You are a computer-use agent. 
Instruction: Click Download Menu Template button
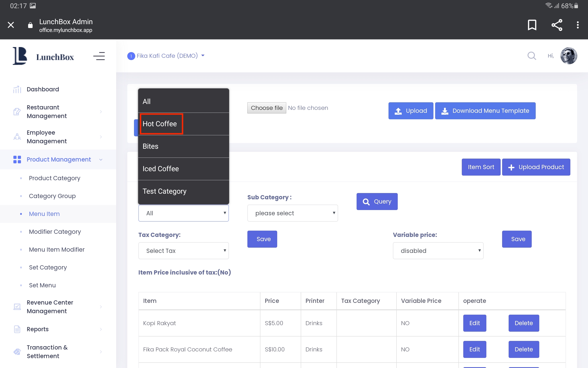click(485, 111)
